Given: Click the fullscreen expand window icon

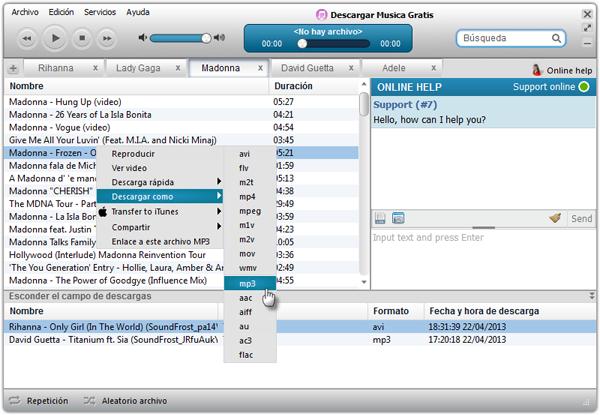Looking at the screenshot, I should [x=587, y=28].
